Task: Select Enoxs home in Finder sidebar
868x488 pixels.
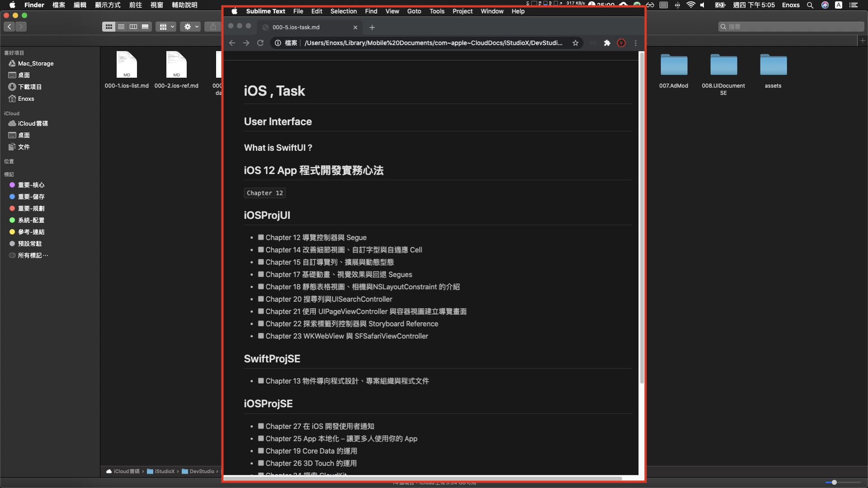Action: (x=26, y=99)
